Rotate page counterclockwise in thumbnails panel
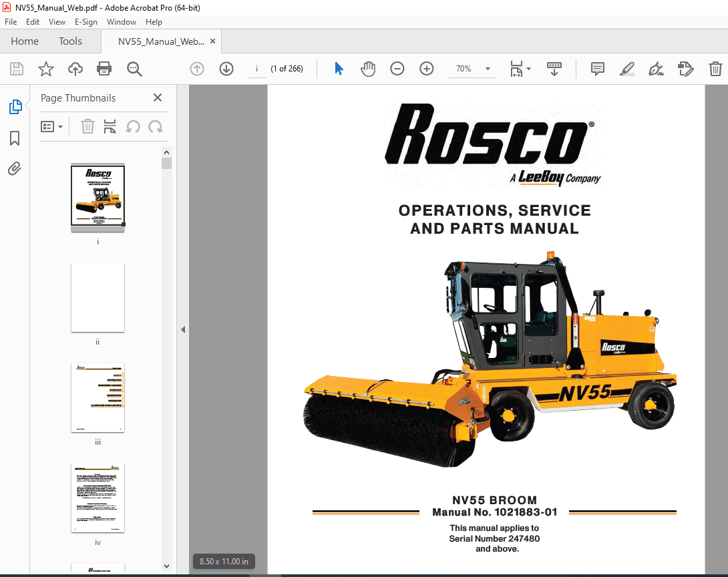The image size is (728, 577). [x=134, y=126]
